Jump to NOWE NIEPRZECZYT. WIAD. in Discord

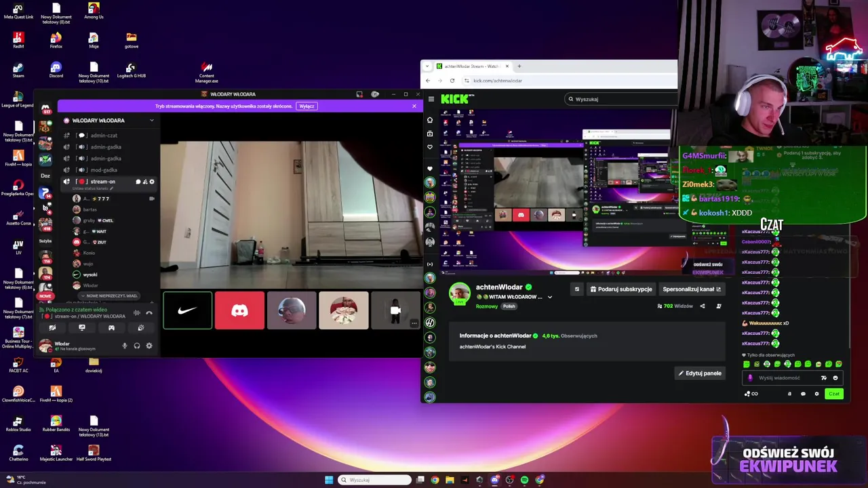[x=109, y=296]
